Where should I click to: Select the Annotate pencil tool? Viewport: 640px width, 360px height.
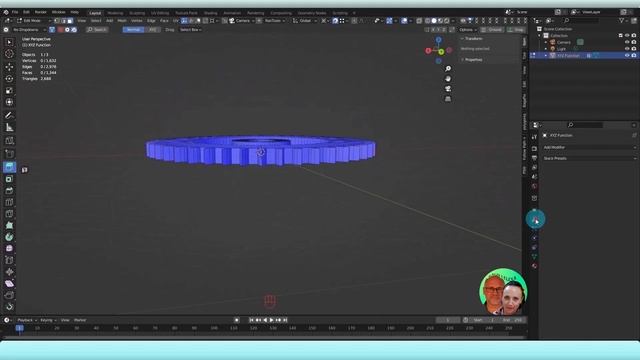coord(9,116)
